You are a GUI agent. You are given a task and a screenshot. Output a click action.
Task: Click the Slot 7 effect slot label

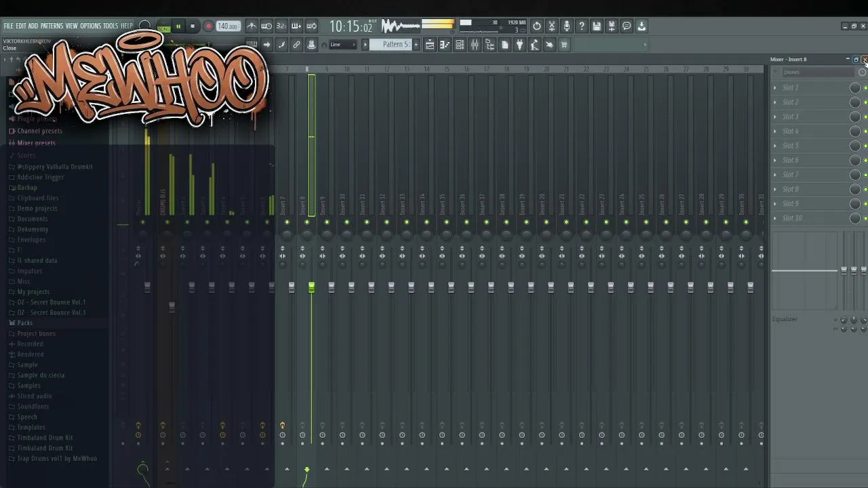[x=791, y=175]
